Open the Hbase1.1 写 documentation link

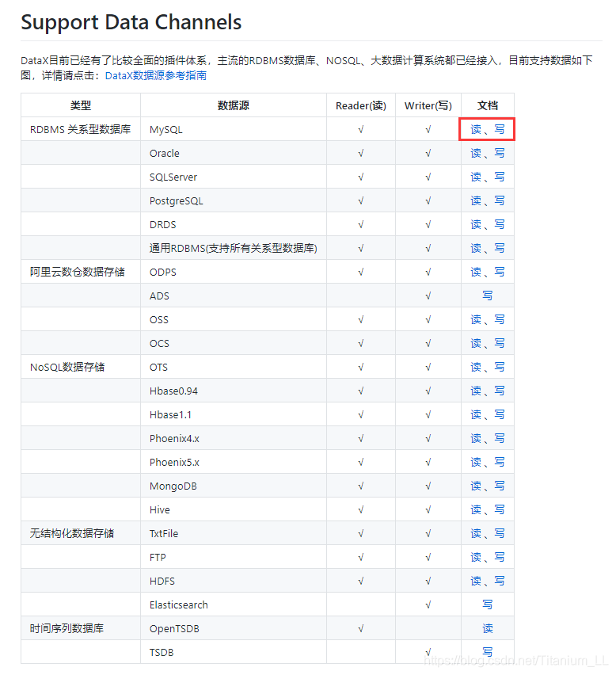499,414
